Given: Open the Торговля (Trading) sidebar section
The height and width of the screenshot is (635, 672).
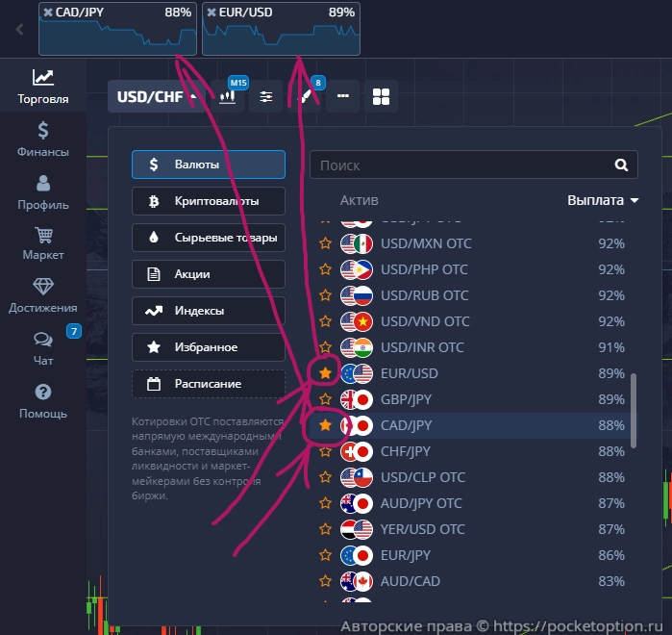Looking at the screenshot, I should [x=42, y=86].
